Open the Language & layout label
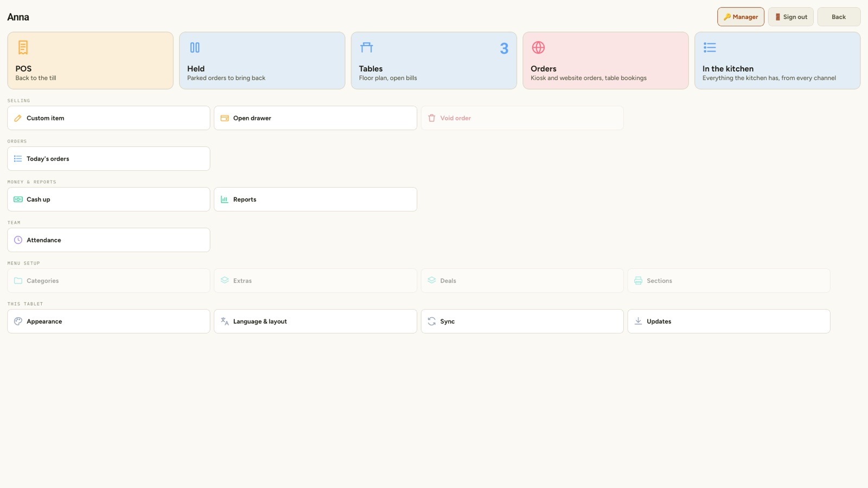Image resolution: width=868 pixels, height=488 pixels. 260,322
